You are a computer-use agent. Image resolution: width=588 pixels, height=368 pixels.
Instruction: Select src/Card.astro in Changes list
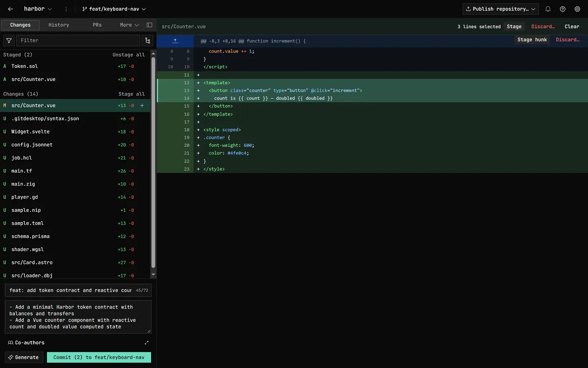click(x=75, y=263)
